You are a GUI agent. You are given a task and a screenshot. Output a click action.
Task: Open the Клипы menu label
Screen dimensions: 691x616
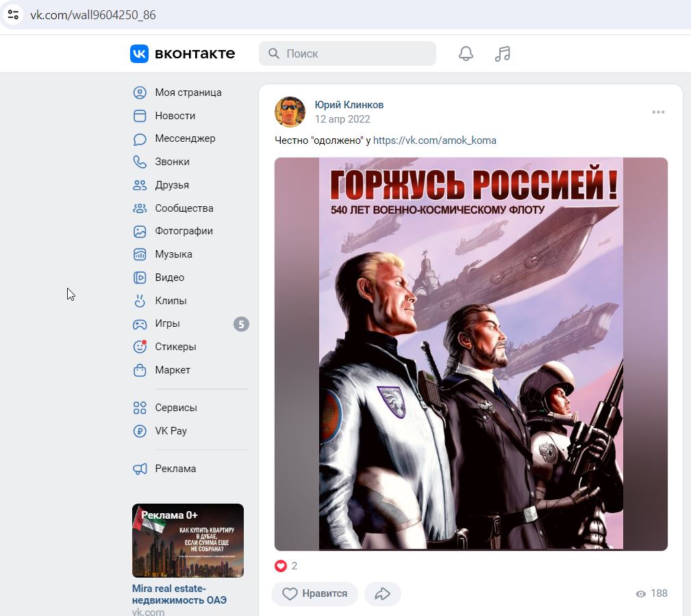point(171,301)
